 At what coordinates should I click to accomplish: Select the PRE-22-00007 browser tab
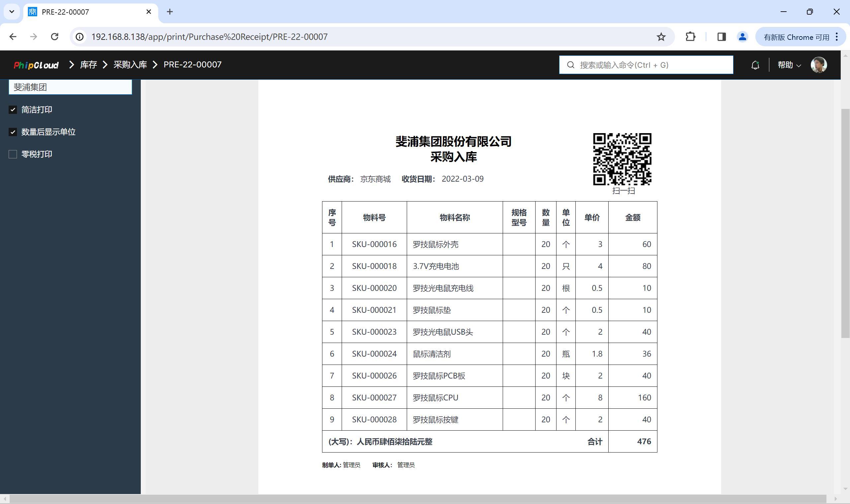90,12
